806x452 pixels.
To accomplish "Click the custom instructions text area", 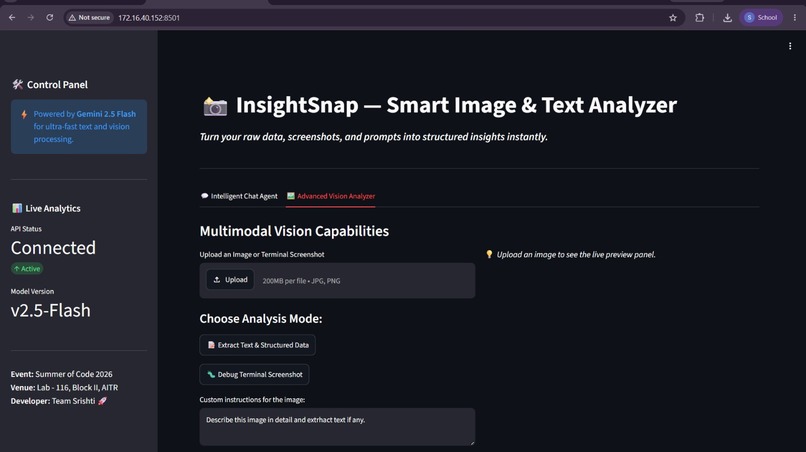I will (x=337, y=427).
